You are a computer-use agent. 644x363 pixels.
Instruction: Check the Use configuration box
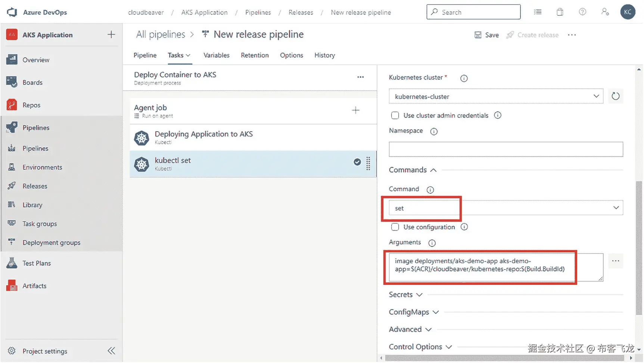point(395,227)
